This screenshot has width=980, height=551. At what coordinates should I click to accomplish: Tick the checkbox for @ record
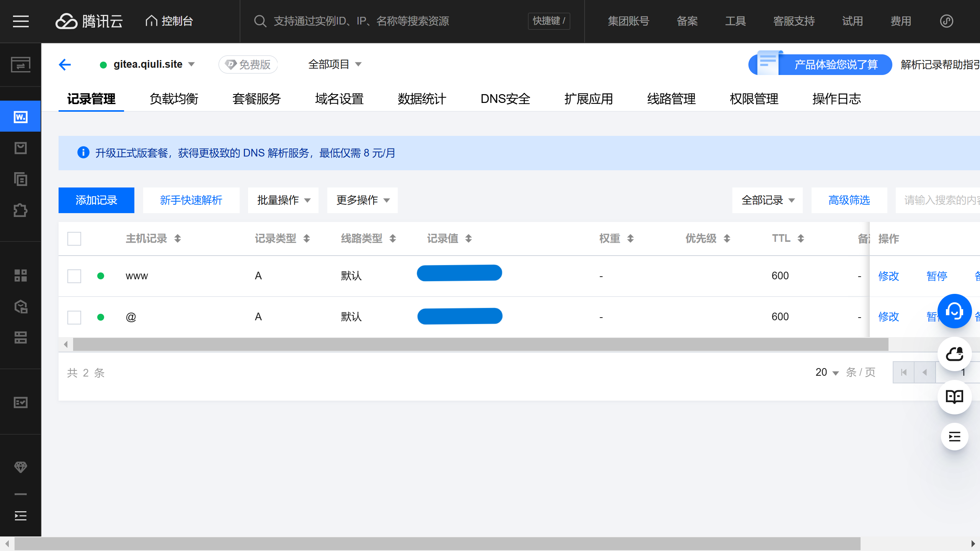[74, 317]
